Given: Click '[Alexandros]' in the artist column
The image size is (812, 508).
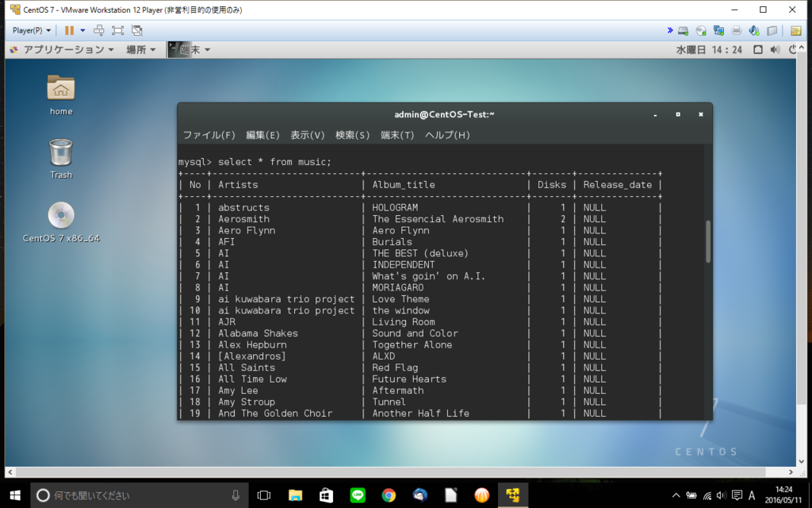Looking at the screenshot, I should coord(252,356).
